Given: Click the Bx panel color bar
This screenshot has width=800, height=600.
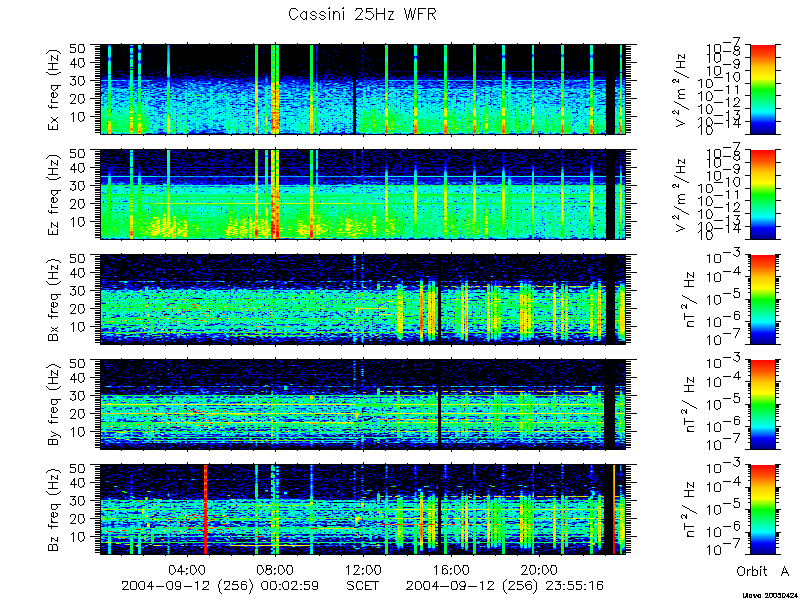Looking at the screenshot, I should tap(762, 299).
